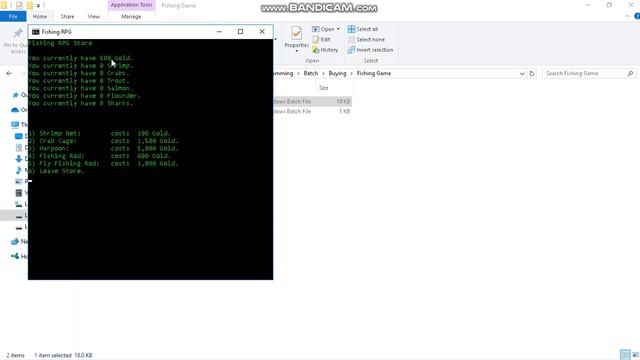Click the "500 Gold" text in console
Viewport: 640px width, 360px height.
click(116, 58)
